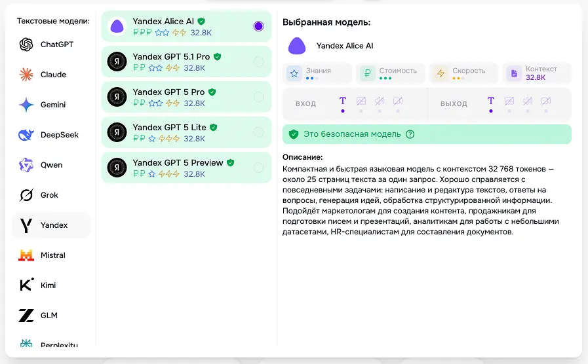Select Yandex GPT 5.1 Pro radio button
This screenshot has width=588, height=364.
coord(258,62)
